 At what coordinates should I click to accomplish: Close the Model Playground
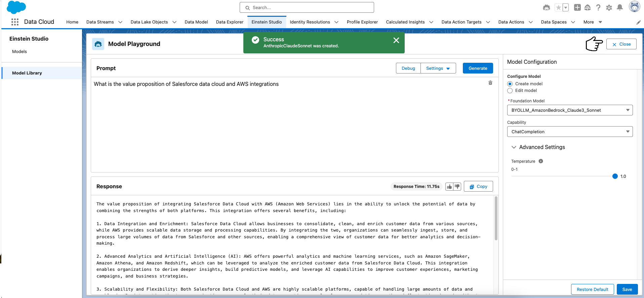[621, 44]
